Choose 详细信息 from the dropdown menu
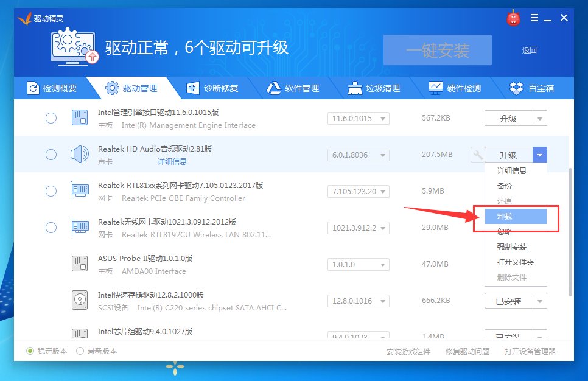Viewport: 588px width, 381px height. [516, 170]
